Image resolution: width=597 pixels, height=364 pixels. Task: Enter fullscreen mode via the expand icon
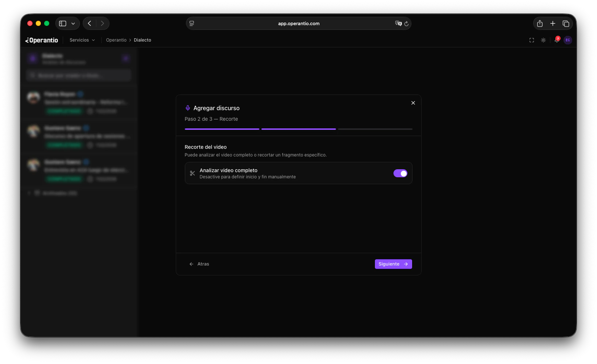(x=531, y=40)
